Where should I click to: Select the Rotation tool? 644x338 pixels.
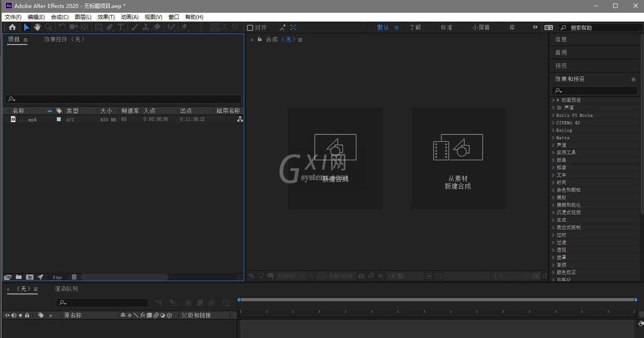click(x=63, y=27)
